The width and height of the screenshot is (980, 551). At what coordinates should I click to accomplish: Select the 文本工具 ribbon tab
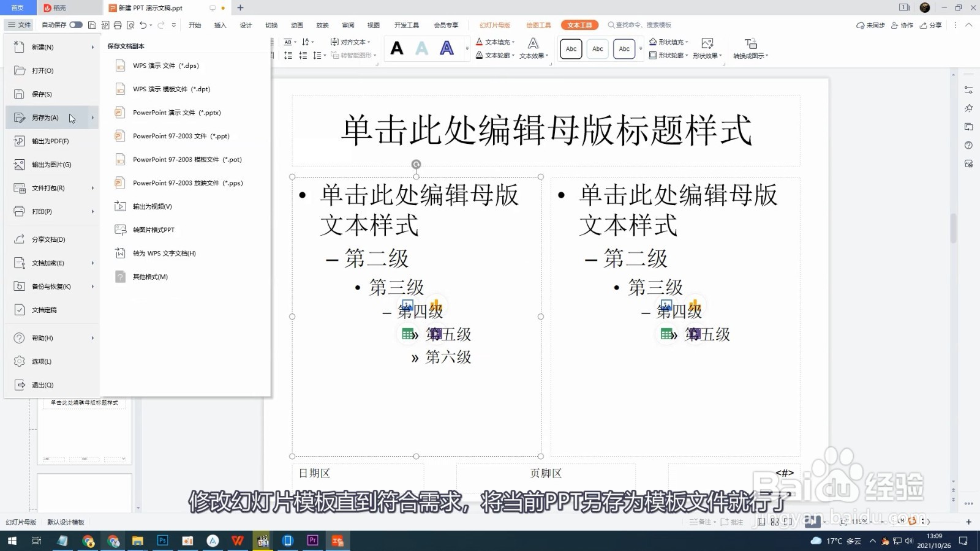pyautogui.click(x=579, y=25)
